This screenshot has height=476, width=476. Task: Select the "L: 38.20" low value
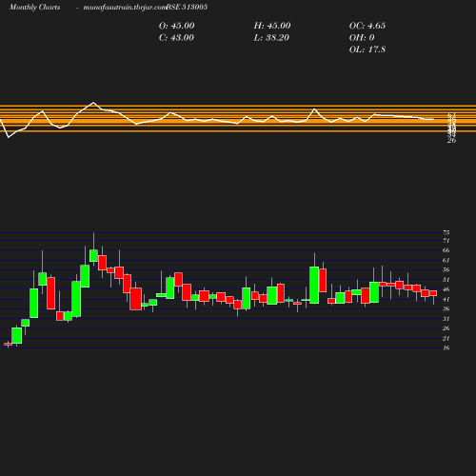271,38
